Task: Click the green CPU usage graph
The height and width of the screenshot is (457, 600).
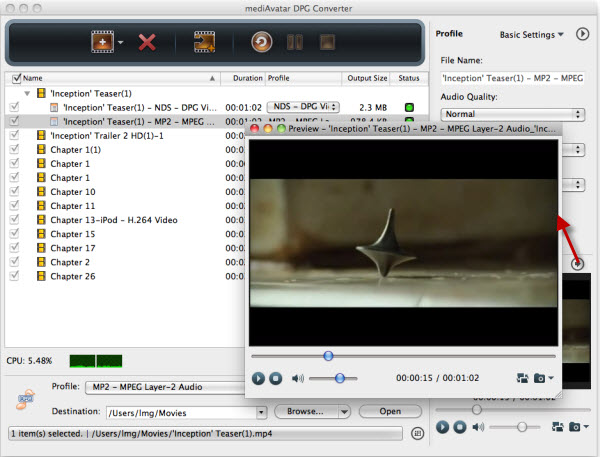Action: (96, 361)
